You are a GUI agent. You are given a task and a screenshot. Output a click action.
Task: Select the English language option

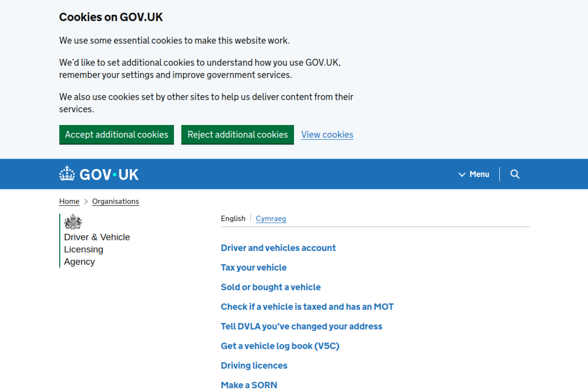(x=233, y=218)
